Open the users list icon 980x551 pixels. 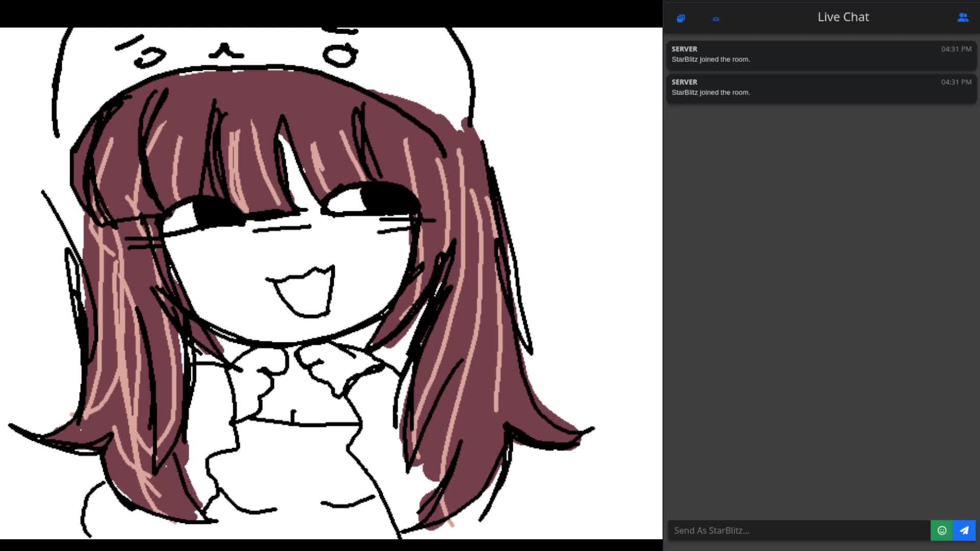pos(963,17)
